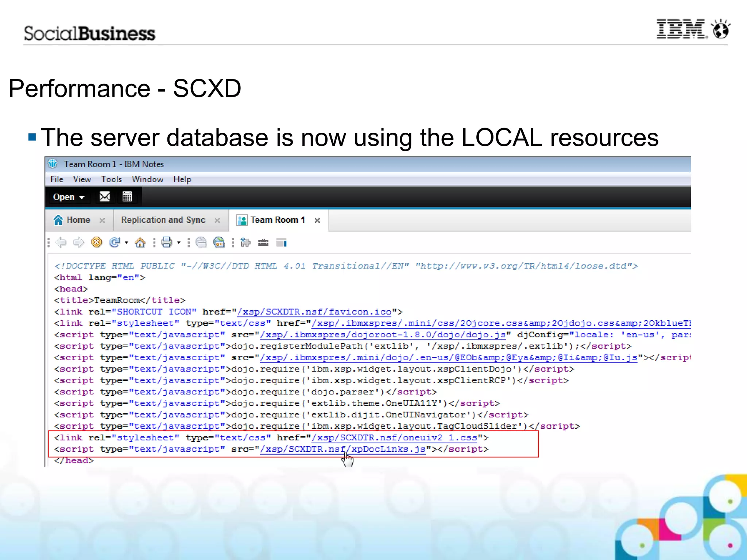Viewport: 747px width, 560px height.
Task: Open the Mail envelope icon
Action: point(105,197)
